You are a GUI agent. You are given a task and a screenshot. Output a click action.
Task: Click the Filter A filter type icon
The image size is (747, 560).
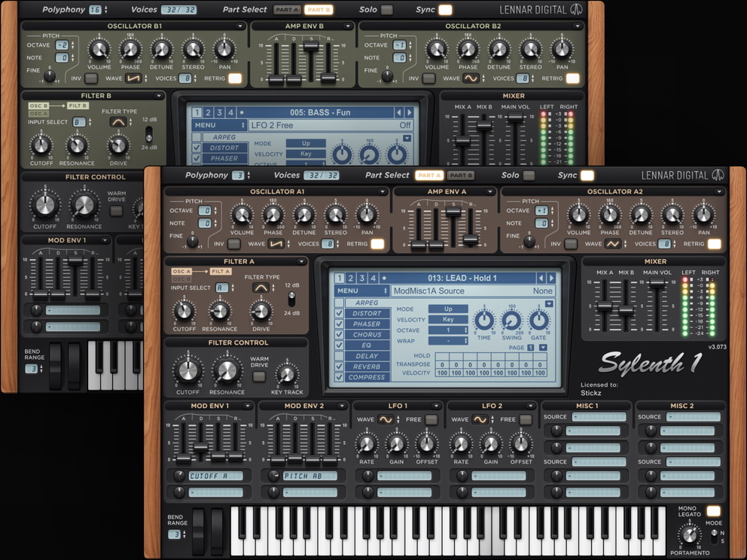261,288
